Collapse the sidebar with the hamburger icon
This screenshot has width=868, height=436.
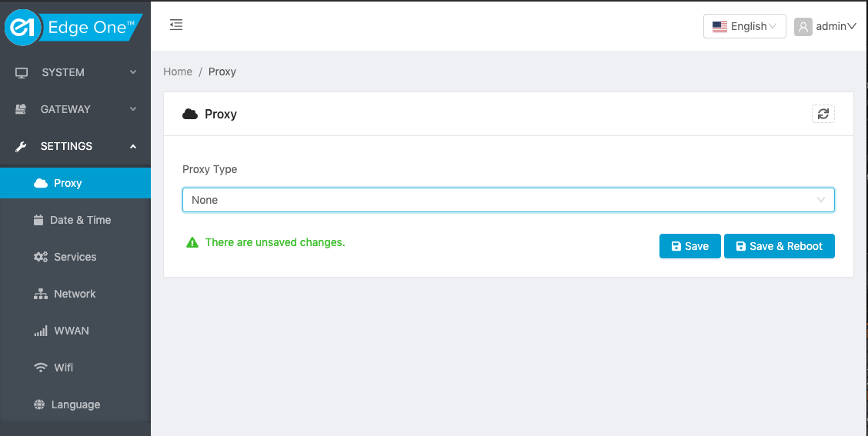point(176,25)
